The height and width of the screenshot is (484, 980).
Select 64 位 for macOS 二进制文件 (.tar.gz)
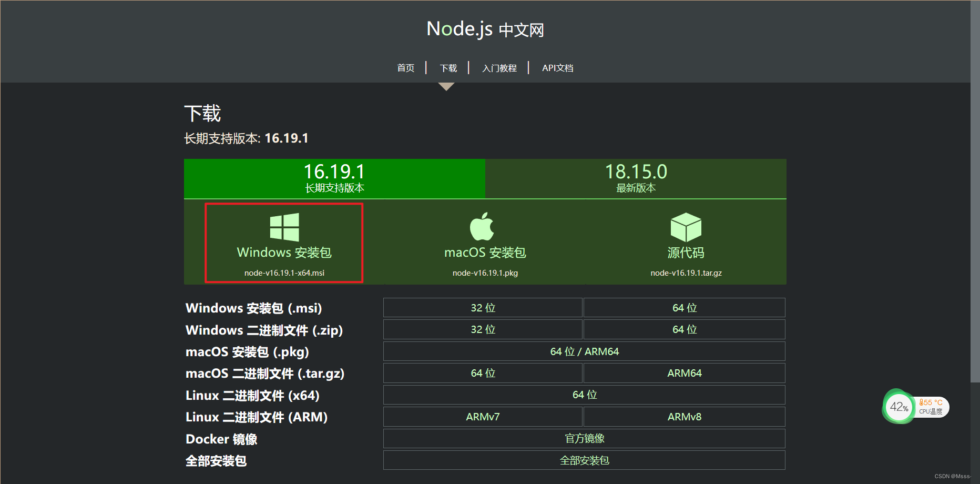coord(483,373)
